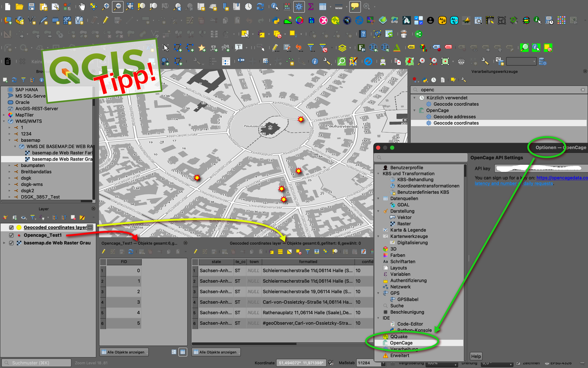Open the Temporal Controller clock icon
This screenshot has width=588, height=368.
(x=248, y=7)
